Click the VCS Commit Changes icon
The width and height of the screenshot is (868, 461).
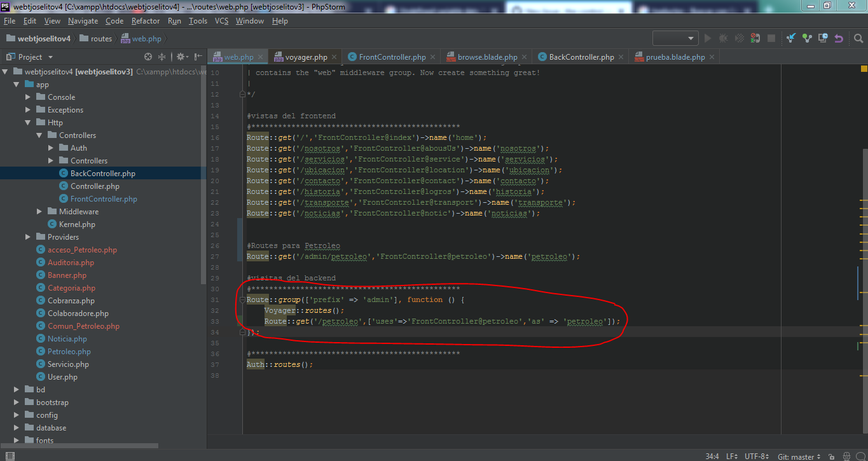pyautogui.click(x=807, y=38)
